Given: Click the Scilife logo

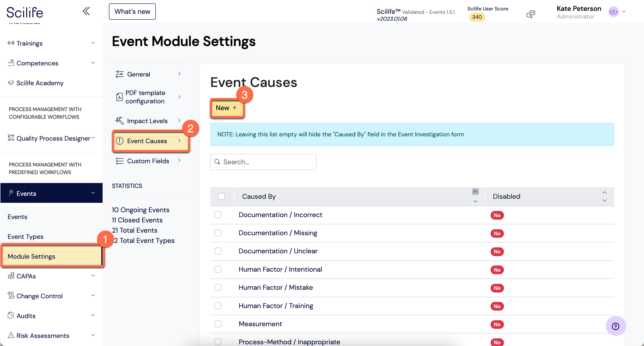Looking at the screenshot, I should 24,13.
